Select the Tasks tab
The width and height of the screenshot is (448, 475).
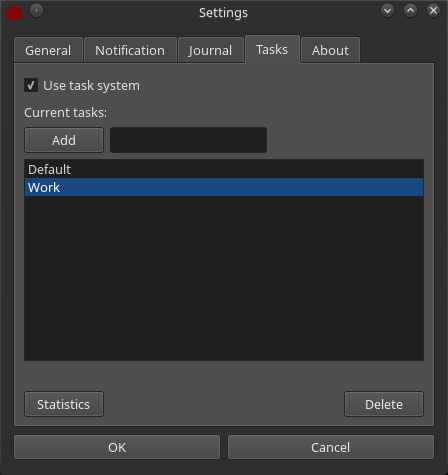(x=272, y=49)
